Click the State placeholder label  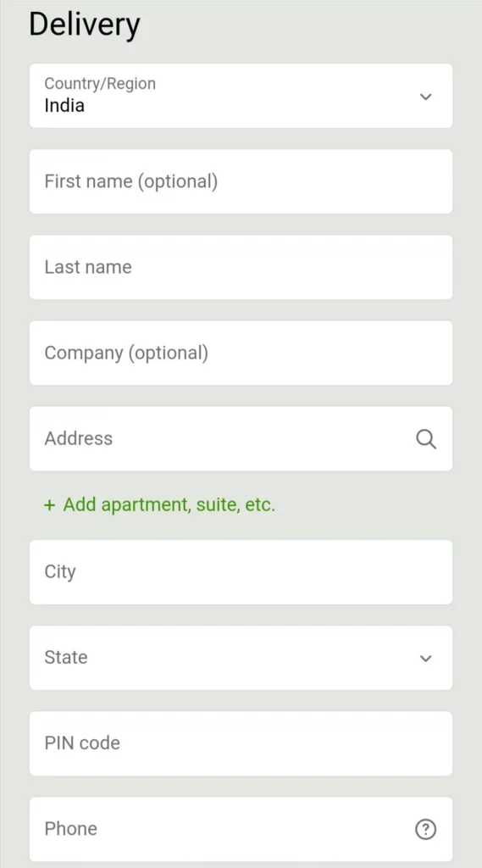click(66, 657)
